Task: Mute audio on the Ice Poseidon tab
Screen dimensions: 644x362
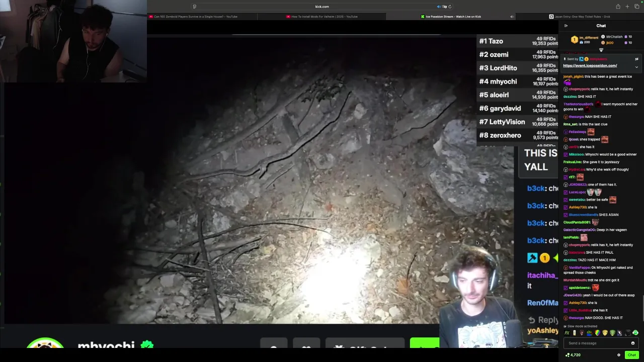Action: 512,17
